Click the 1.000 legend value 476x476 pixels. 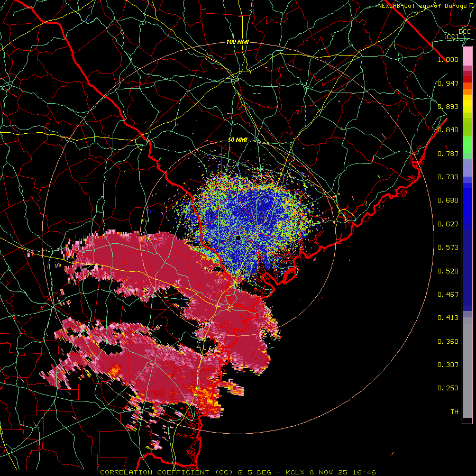(x=448, y=59)
